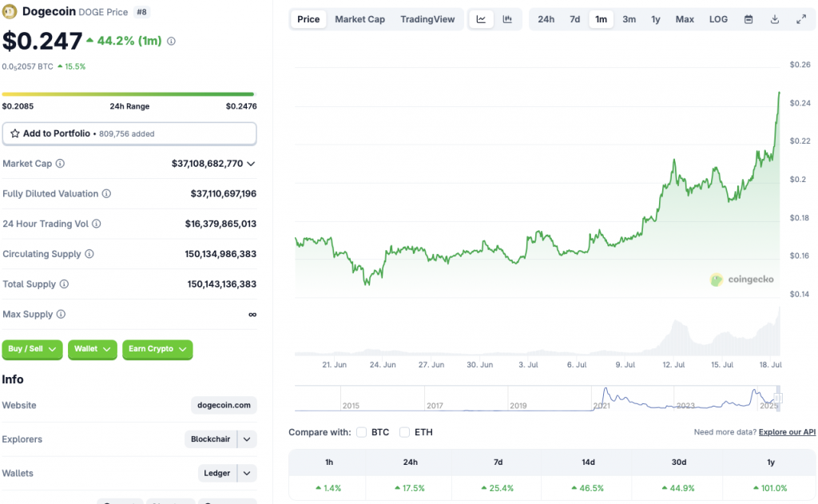The width and height of the screenshot is (818, 504).
Task: Click the 24h Range progress bar
Action: click(x=129, y=94)
